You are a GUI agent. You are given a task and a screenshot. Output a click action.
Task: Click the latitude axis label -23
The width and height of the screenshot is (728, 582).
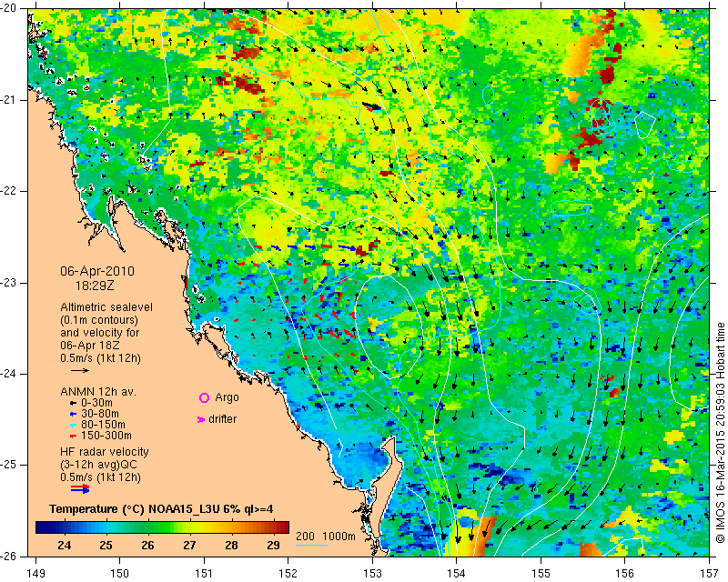[10, 283]
